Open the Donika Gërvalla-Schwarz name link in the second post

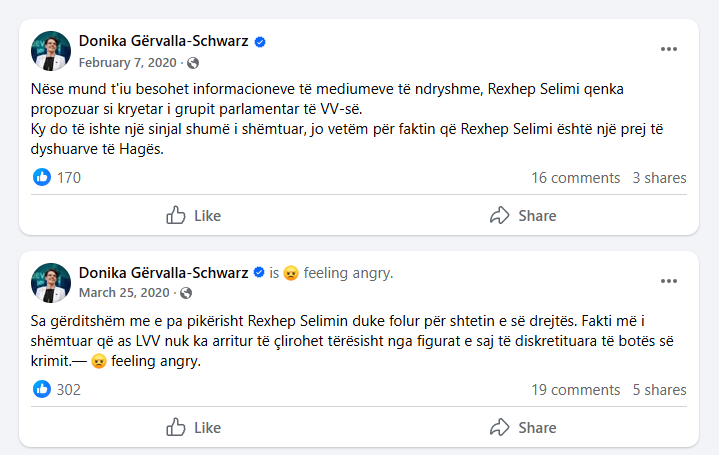(x=163, y=272)
